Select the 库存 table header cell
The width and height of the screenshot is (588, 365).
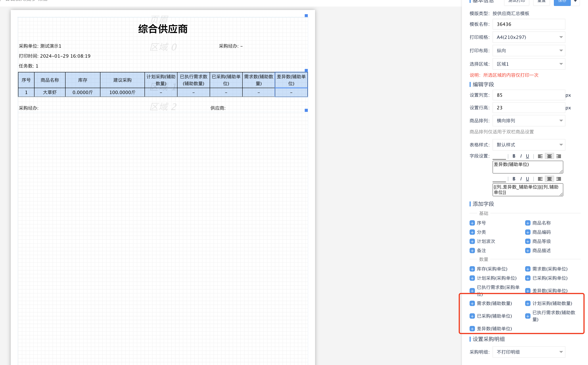(x=83, y=80)
